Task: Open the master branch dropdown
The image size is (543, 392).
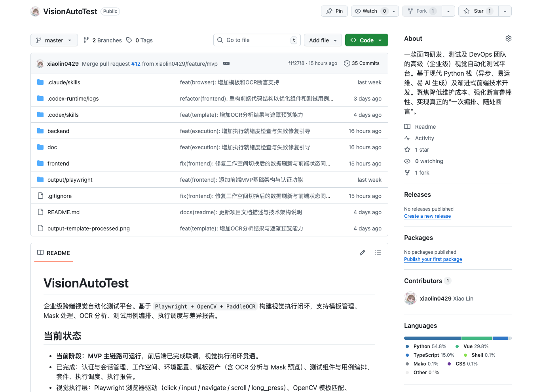Action: point(54,40)
